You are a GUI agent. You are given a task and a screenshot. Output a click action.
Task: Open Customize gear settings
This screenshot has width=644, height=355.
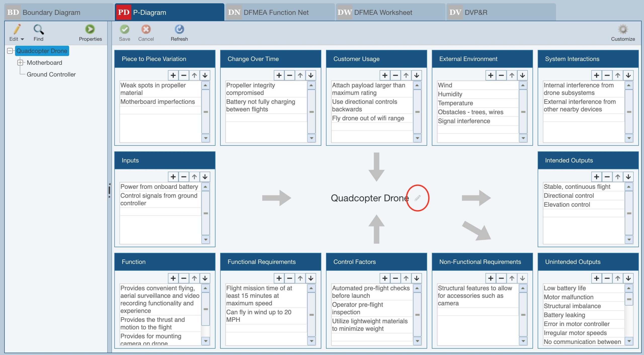(x=623, y=30)
